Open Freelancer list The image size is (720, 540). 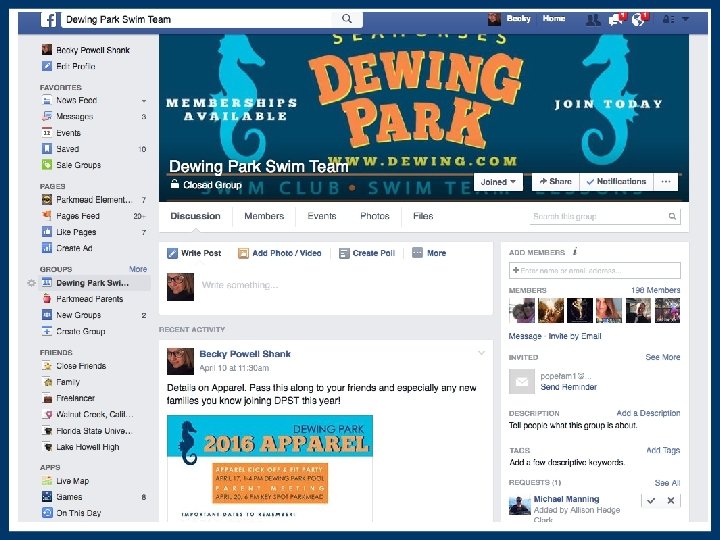(x=75, y=398)
